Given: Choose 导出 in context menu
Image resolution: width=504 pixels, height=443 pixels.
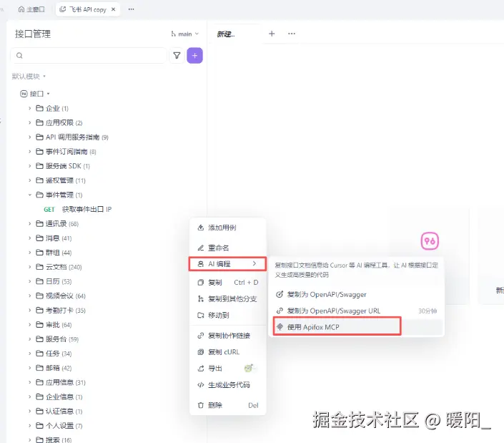Looking at the screenshot, I should (227, 369).
